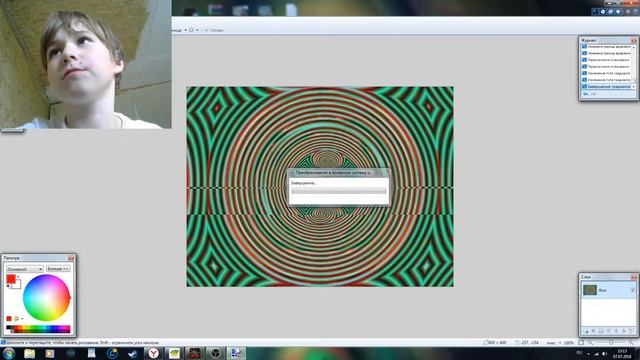Viewport: 640px width, 360px height.
Task: Click the zoom in magnifier in status bar
Action: click(631, 342)
